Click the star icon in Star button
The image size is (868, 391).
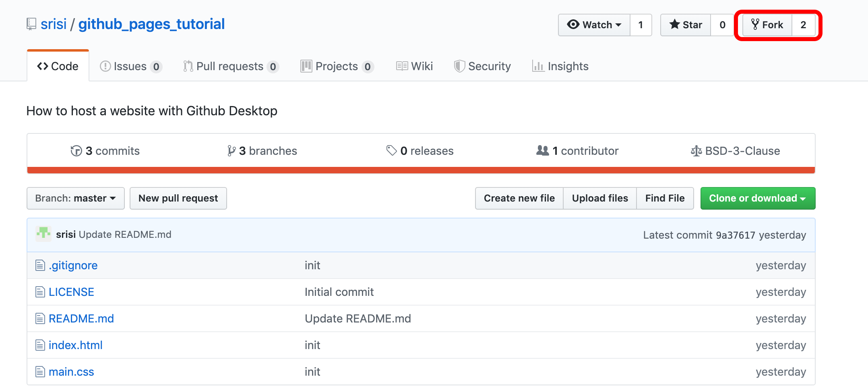coord(674,25)
